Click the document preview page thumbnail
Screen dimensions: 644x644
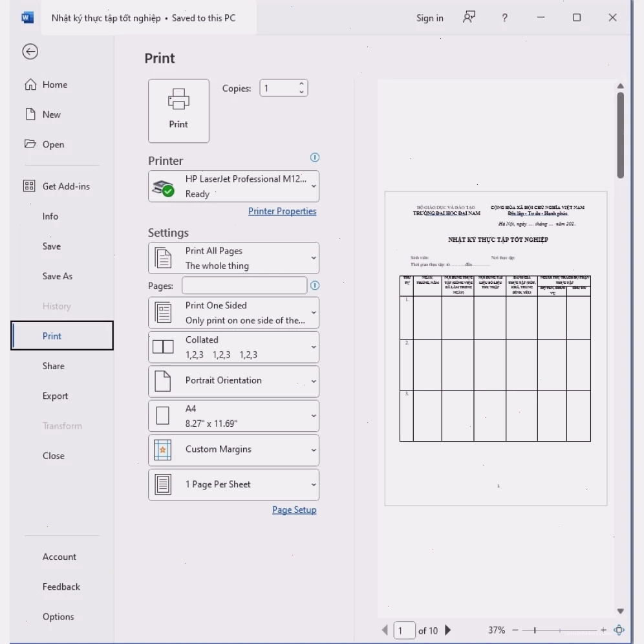[x=496, y=349]
